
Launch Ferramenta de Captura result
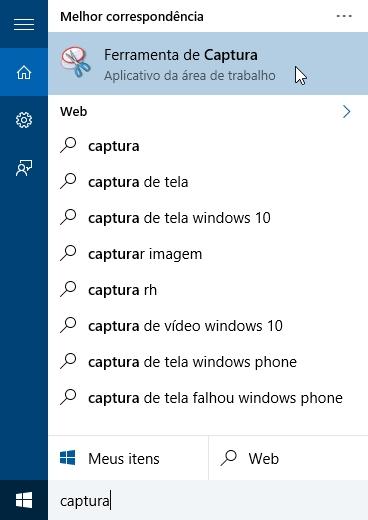click(x=208, y=64)
